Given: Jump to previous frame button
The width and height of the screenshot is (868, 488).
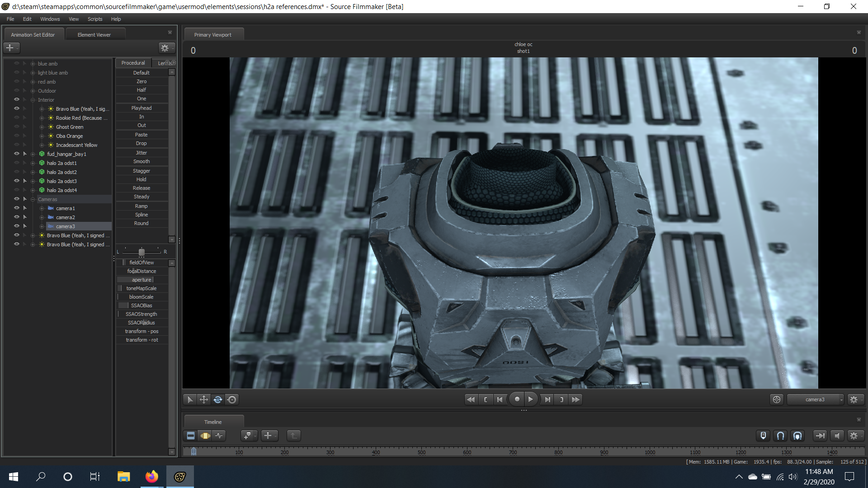Looking at the screenshot, I should pyautogui.click(x=500, y=399).
